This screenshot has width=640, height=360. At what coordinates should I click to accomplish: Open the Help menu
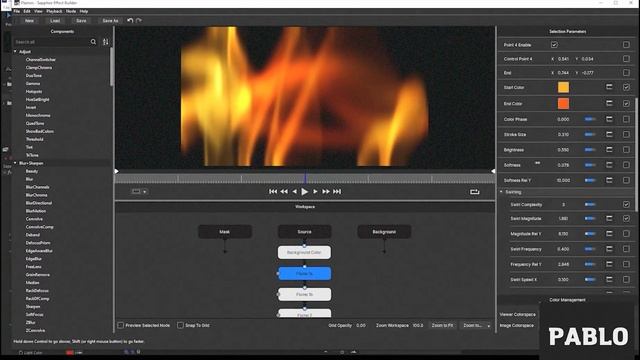84,11
